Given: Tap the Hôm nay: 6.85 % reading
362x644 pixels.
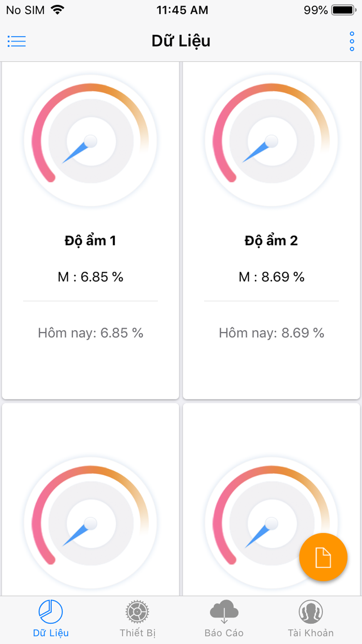Looking at the screenshot, I should [90, 333].
